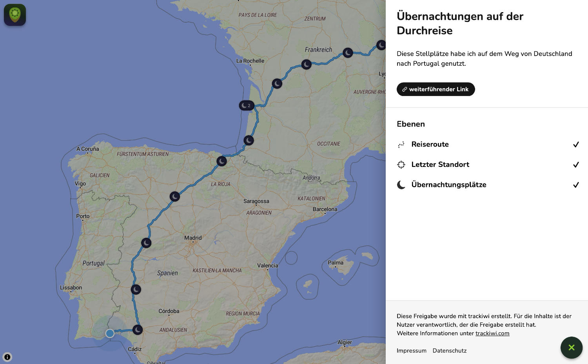Follow the trackiwi.com link
The width and height of the screenshot is (588, 364).
[492, 333]
